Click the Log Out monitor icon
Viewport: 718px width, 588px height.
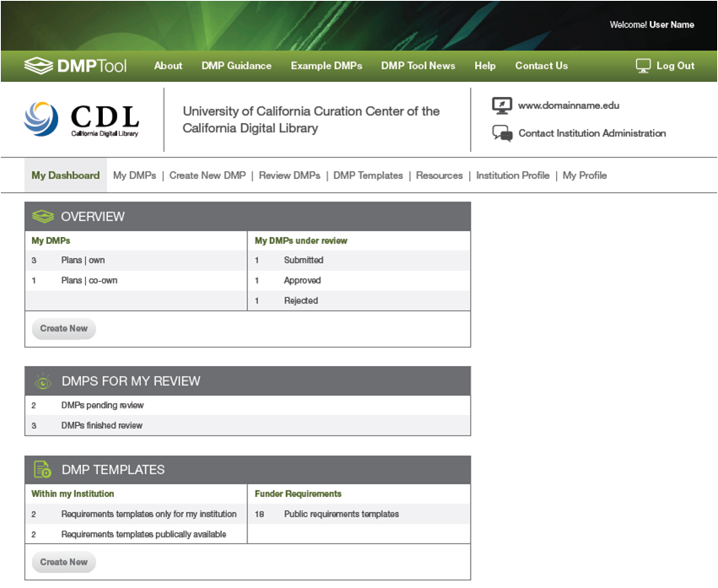click(643, 66)
